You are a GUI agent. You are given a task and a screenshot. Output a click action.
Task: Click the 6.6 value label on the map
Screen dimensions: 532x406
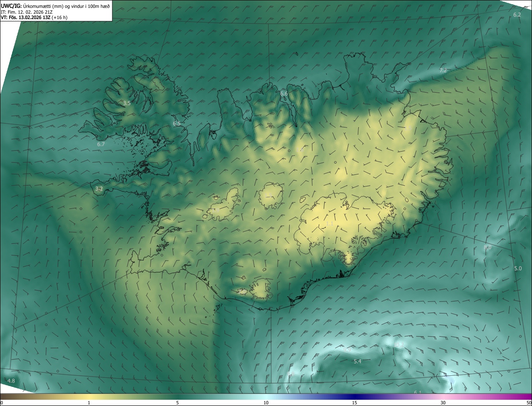pyautogui.click(x=284, y=94)
